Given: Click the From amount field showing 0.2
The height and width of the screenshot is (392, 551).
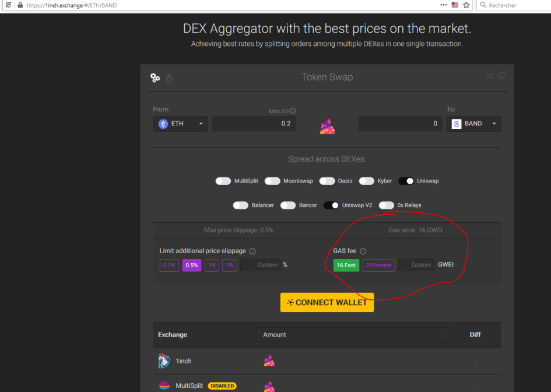Looking at the screenshot, I should (x=254, y=124).
